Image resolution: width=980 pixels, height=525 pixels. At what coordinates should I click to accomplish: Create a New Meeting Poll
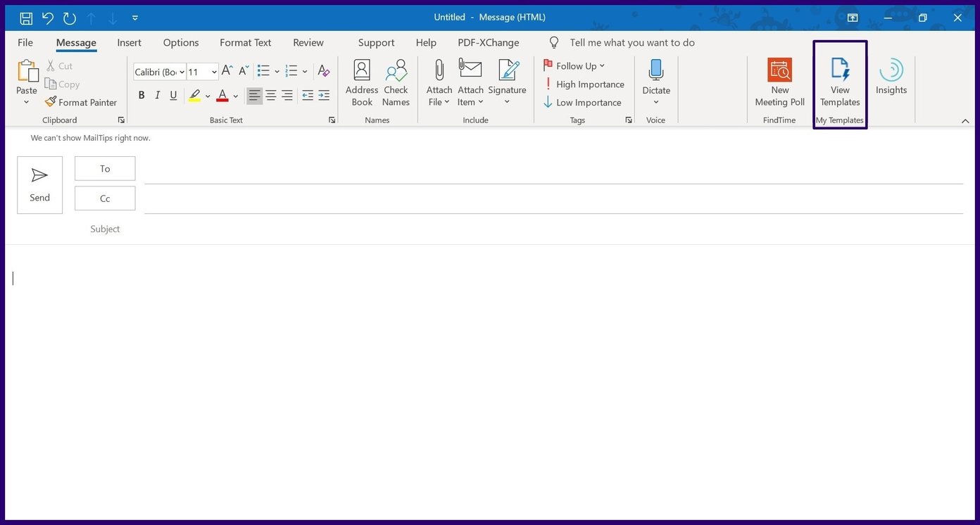point(779,82)
